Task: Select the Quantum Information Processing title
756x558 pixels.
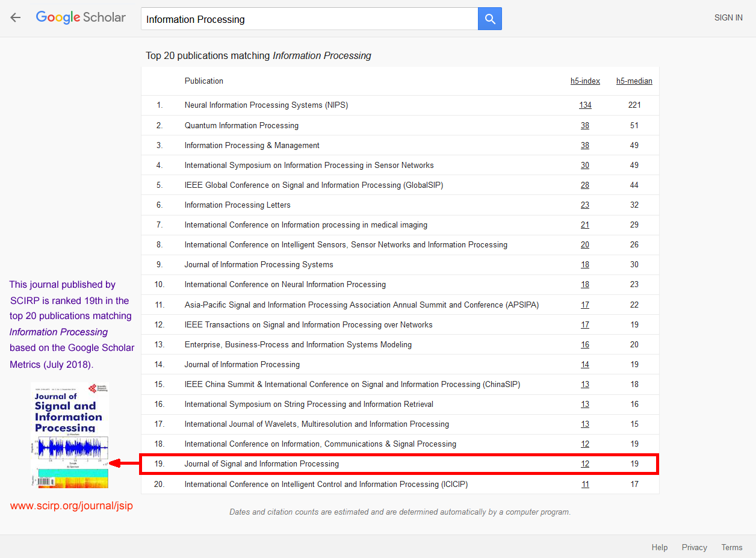Action: pos(242,126)
